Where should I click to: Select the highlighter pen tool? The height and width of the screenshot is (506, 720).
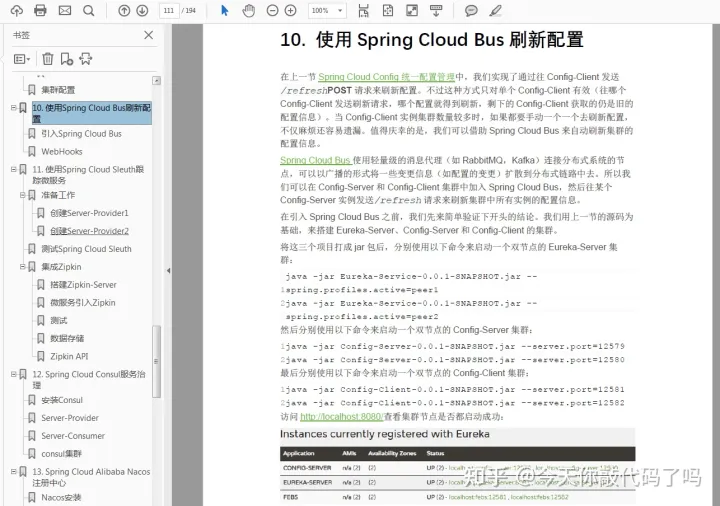point(495,11)
